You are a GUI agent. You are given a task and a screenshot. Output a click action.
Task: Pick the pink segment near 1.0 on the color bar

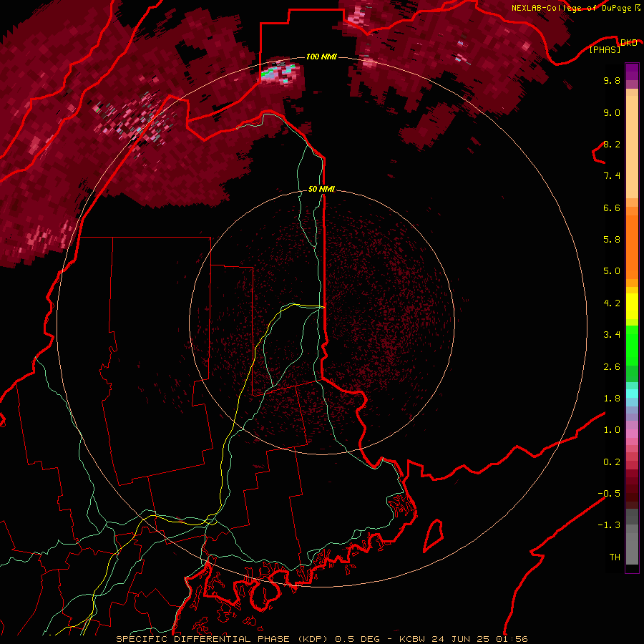tap(632, 434)
